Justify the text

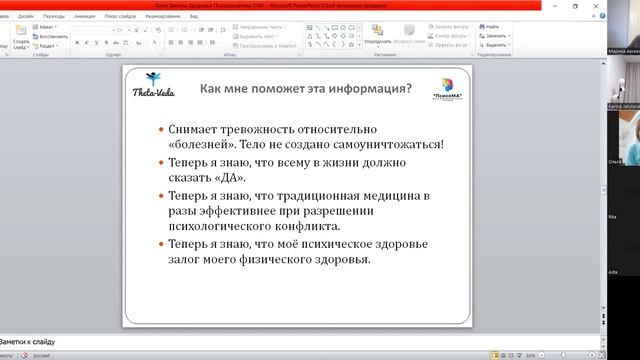[x=200, y=42]
